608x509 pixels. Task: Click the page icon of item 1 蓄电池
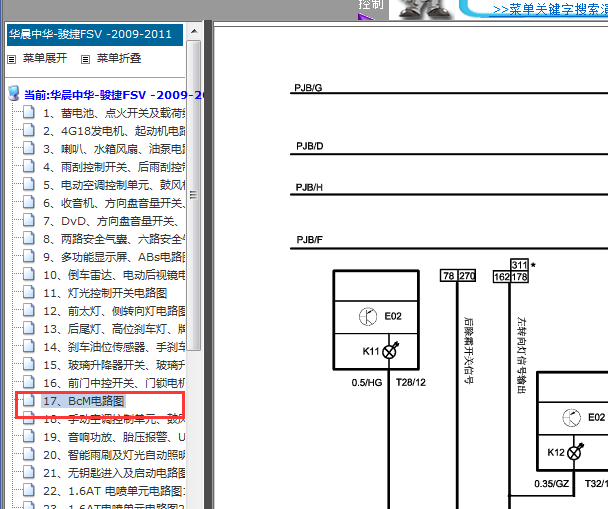coord(29,112)
